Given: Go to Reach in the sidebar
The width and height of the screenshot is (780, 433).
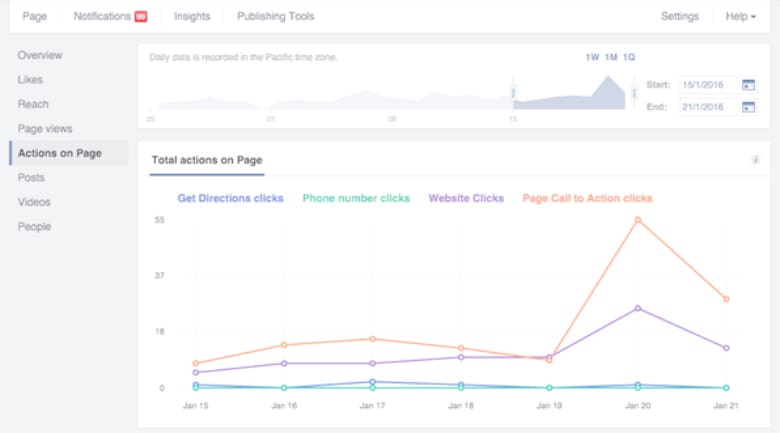Looking at the screenshot, I should pyautogui.click(x=33, y=104).
